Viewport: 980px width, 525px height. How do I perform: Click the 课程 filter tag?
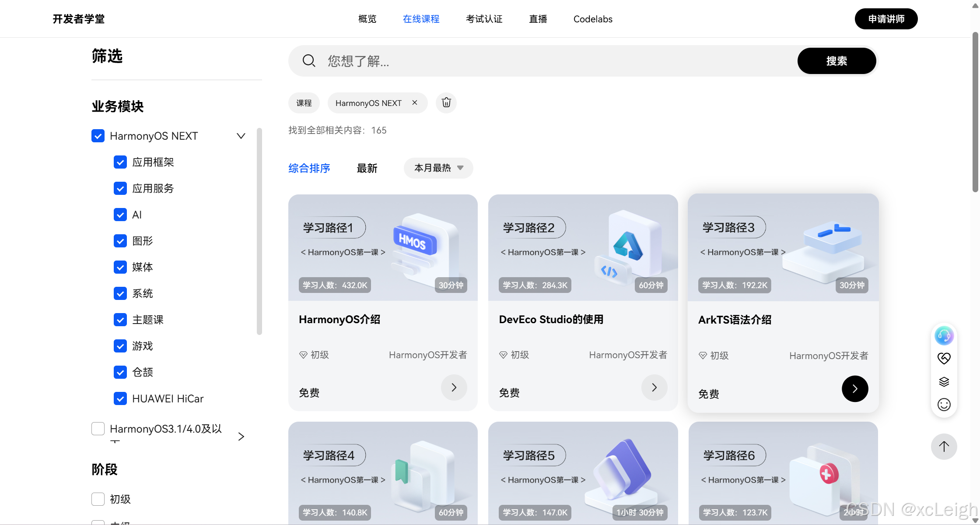[304, 103]
